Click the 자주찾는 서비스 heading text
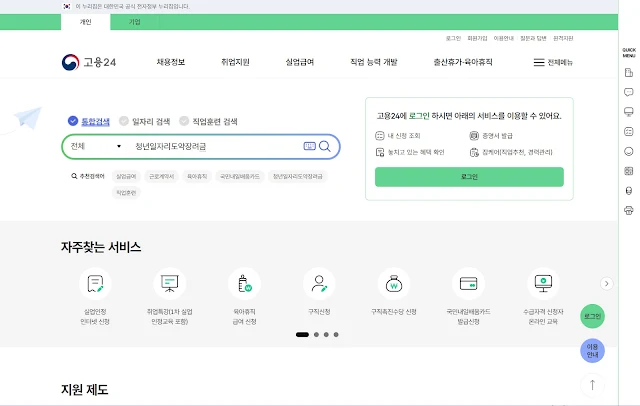This screenshot has width=640, height=406. (101, 247)
